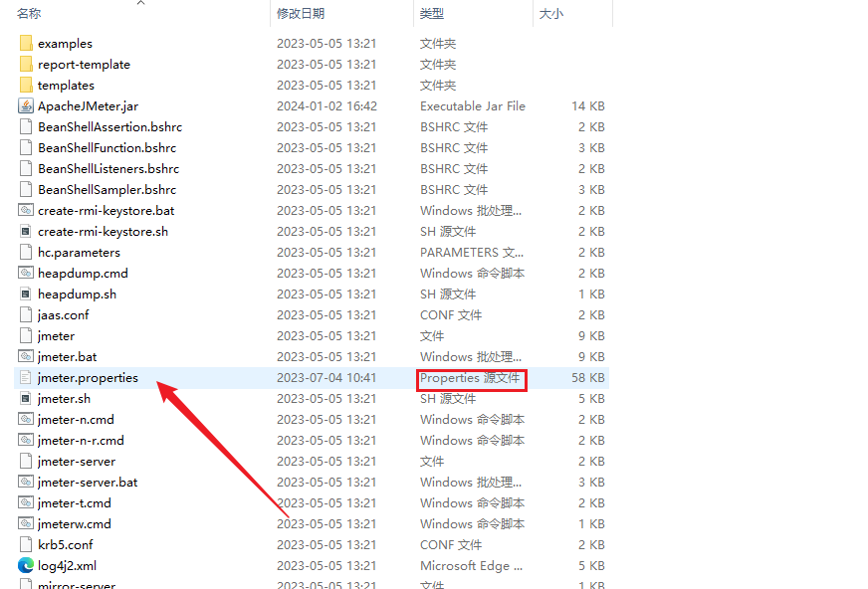Click the jaas.conf file icon
868x589 pixels.
(x=26, y=314)
